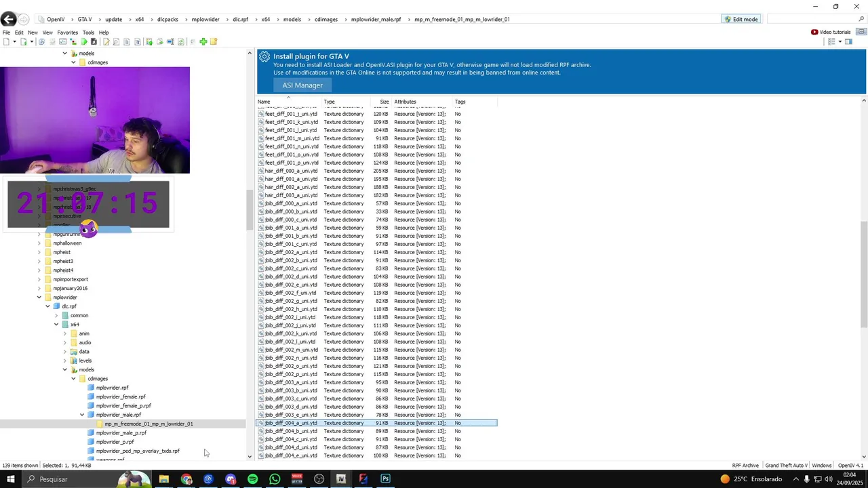Open the Help menu
The width and height of the screenshot is (868, 488).
pyautogui.click(x=104, y=33)
